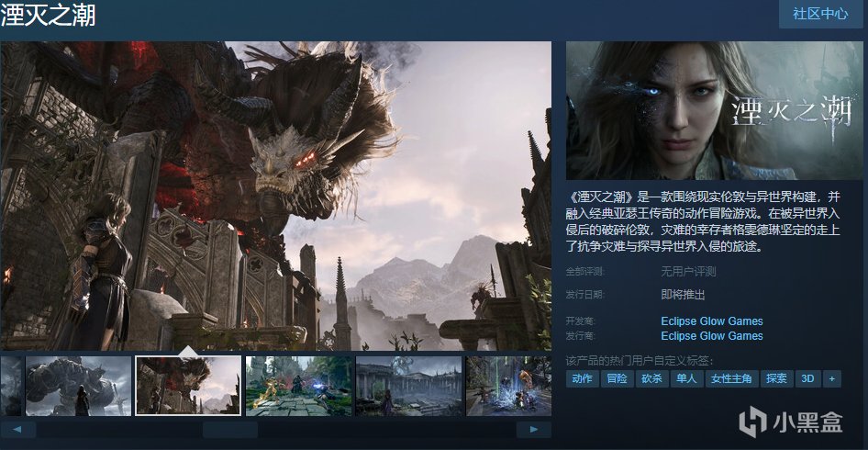Open publisher Eclipse Glow Games link
This screenshot has height=450, width=868.
click(712, 336)
